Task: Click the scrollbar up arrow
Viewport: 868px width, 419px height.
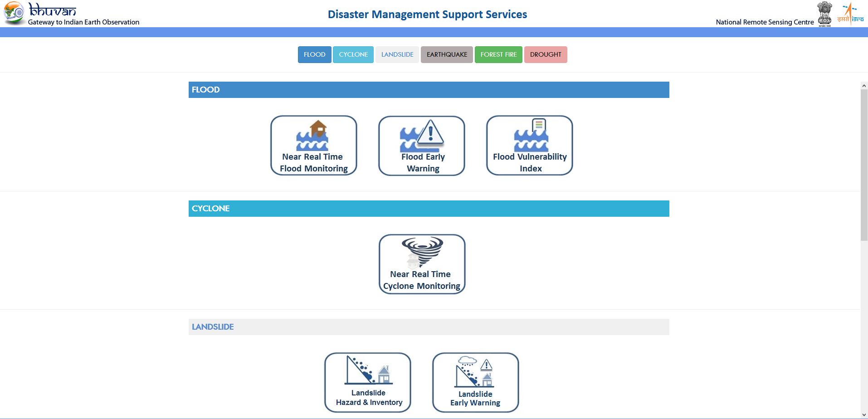Action: click(863, 86)
